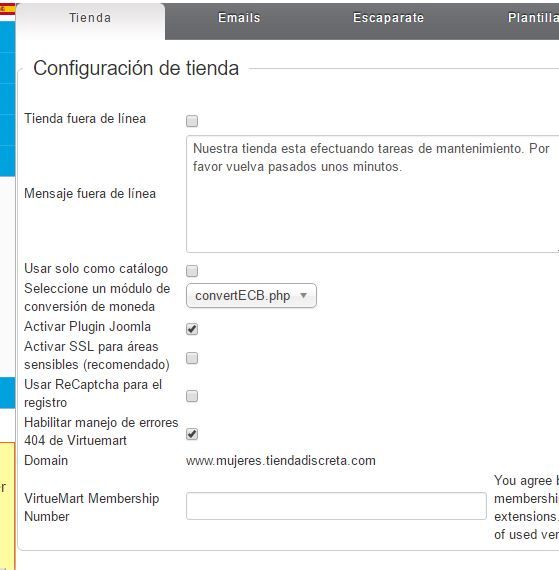Click the VirtueMart Membership Number label
The height and width of the screenshot is (570, 559).
coord(92,507)
